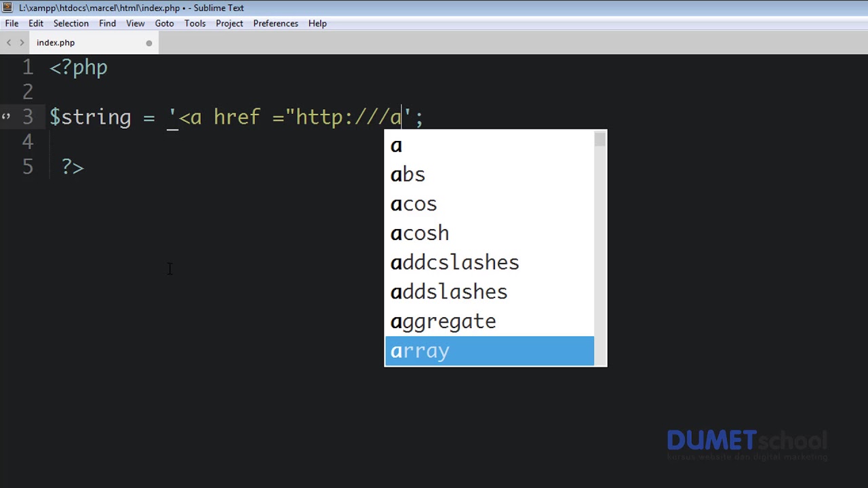868x488 pixels.
Task: Open the Goto menu
Action: (x=164, y=23)
